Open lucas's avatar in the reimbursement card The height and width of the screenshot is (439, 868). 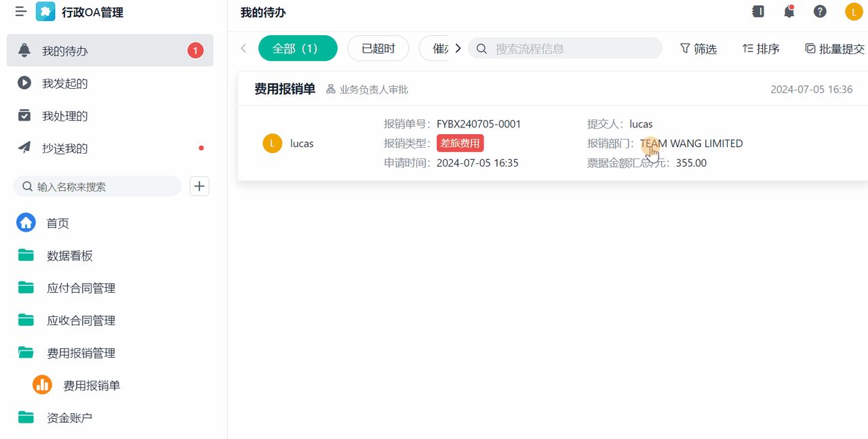pos(272,143)
